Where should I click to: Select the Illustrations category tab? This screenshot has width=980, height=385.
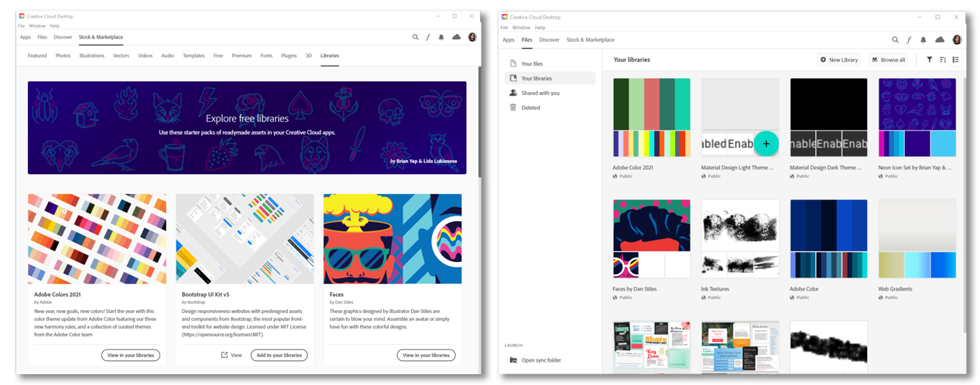(91, 56)
